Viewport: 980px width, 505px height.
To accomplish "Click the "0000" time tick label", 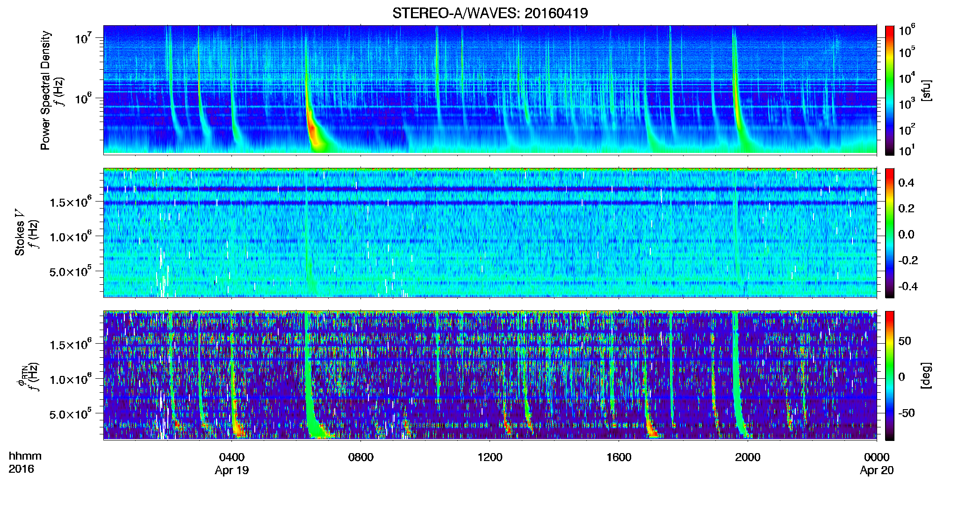I will pos(877,457).
